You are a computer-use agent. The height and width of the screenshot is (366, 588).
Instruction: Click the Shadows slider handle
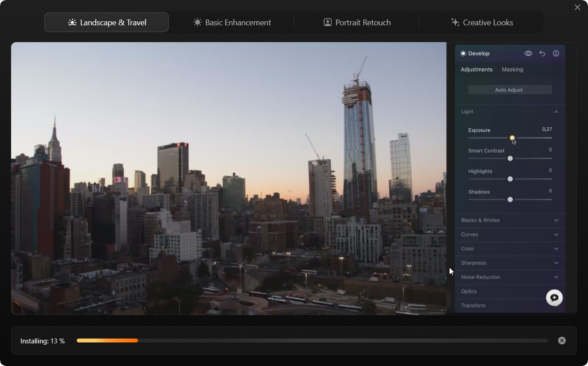click(510, 200)
